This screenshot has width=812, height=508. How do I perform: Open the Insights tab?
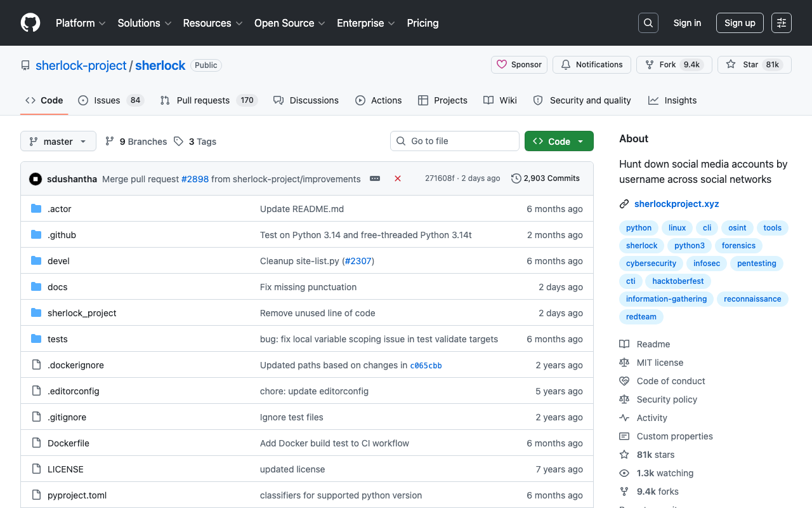pyautogui.click(x=672, y=100)
